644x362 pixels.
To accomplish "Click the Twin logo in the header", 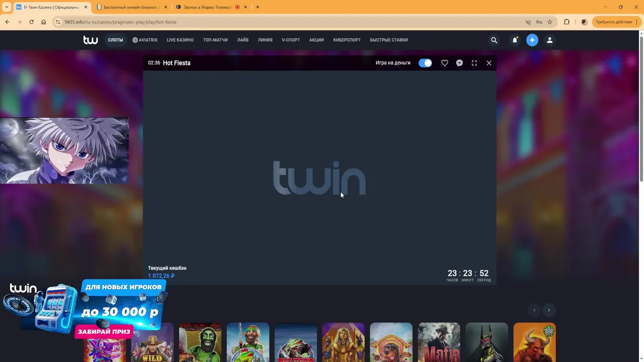I will click(x=91, y=40).
